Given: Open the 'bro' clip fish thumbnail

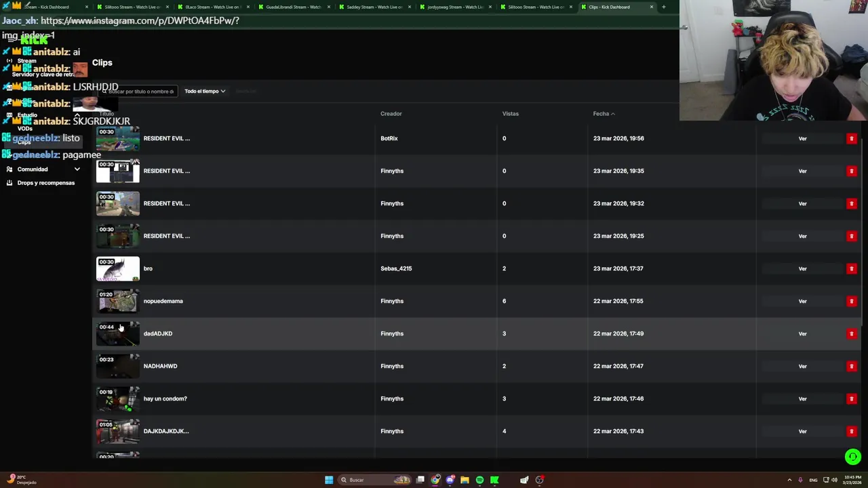Looking at the screenshot, I should pos(118,268).
